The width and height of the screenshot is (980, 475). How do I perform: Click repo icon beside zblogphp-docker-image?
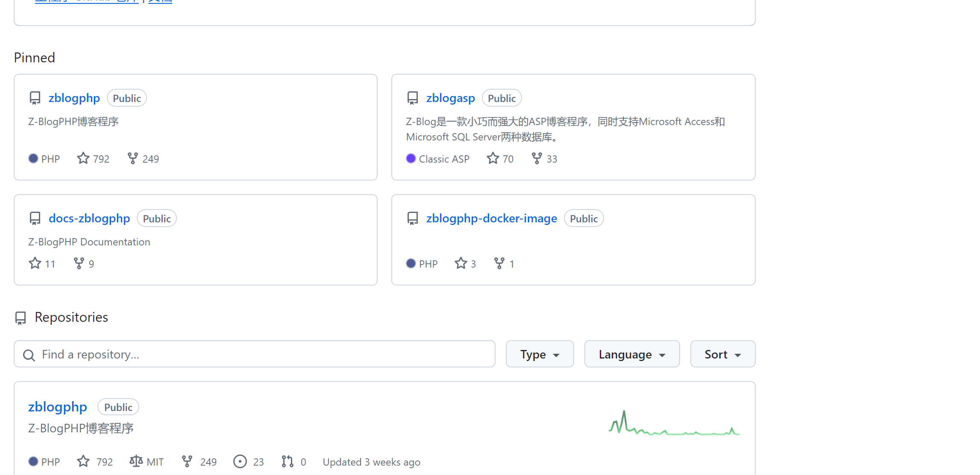(413, 219)
